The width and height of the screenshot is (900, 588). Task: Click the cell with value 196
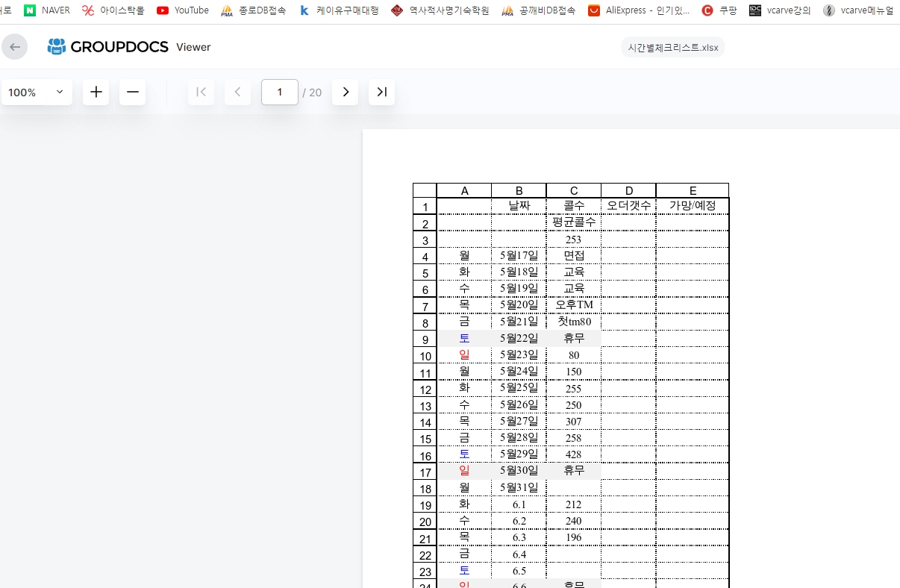pos(573,537)
